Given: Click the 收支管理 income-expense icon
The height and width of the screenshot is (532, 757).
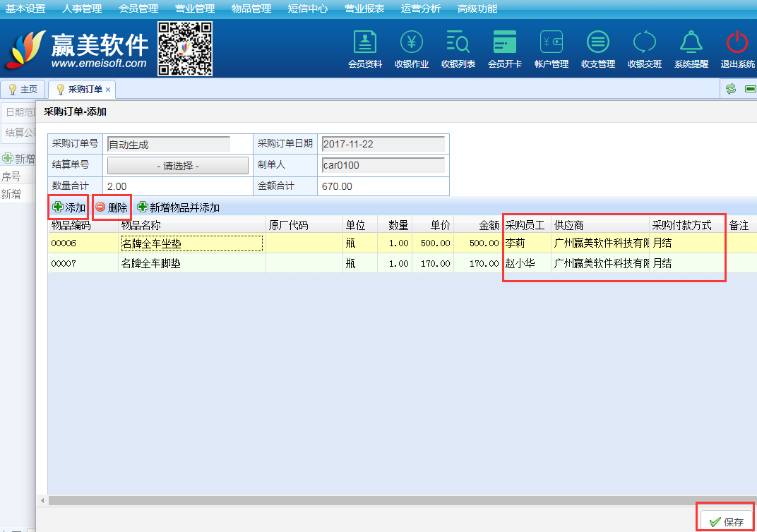Looking at the screenshot, I should pyautogui.click(x=598, y=43).
